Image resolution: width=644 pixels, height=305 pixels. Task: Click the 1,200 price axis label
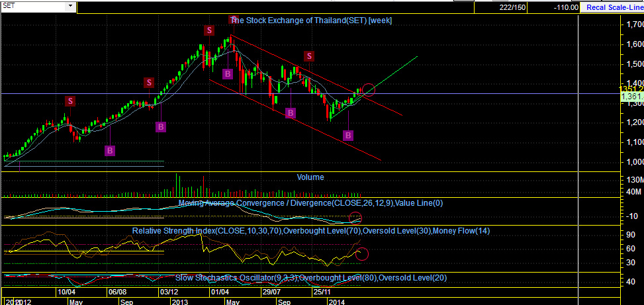634,123
